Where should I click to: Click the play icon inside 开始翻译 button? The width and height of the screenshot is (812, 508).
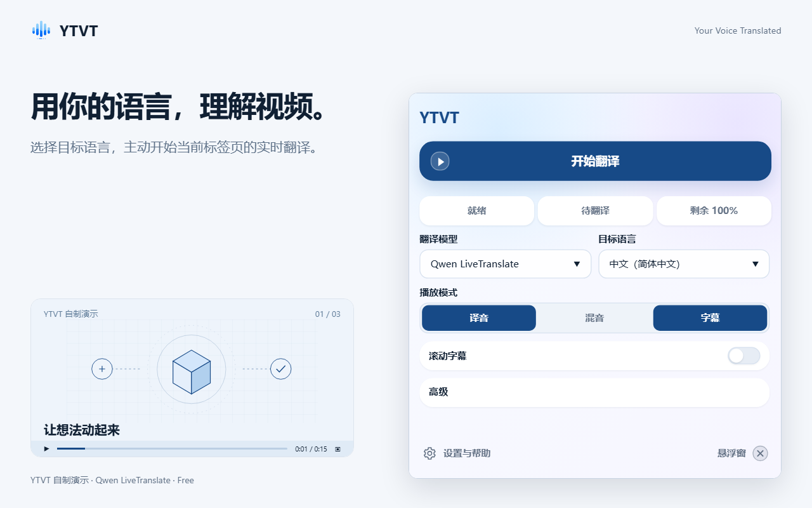tap(440, 161)
